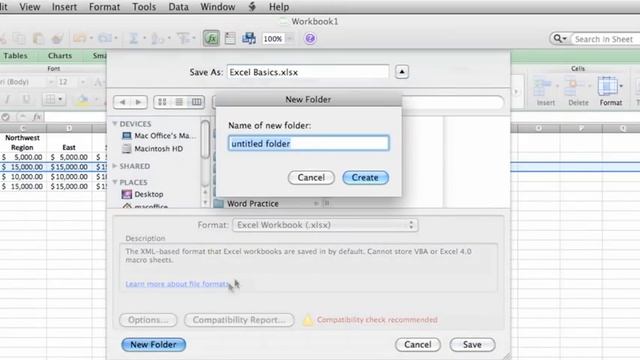Open the Insert menu

tap(64, 7)
